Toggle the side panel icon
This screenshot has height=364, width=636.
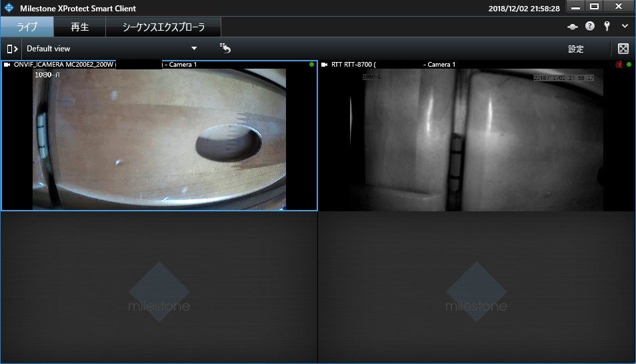point(12,49)
